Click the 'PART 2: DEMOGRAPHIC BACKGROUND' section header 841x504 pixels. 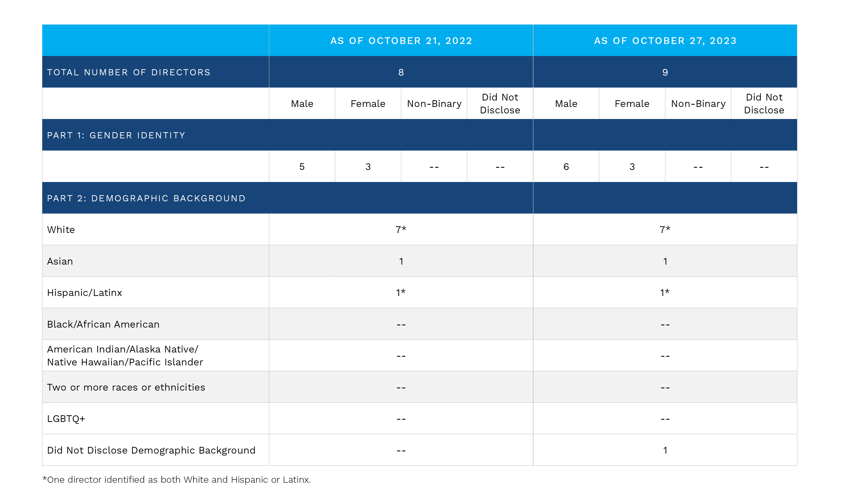[146, 198]
